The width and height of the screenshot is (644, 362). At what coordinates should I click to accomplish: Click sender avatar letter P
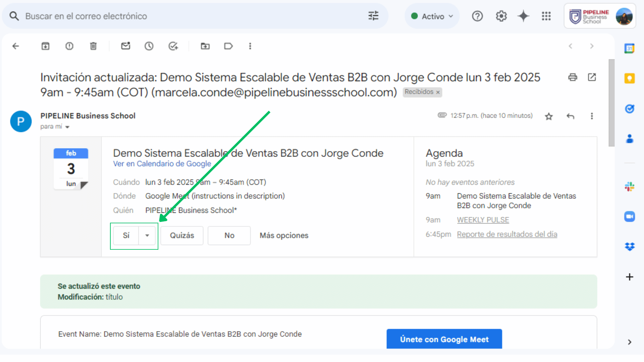(x=21, y=121)
